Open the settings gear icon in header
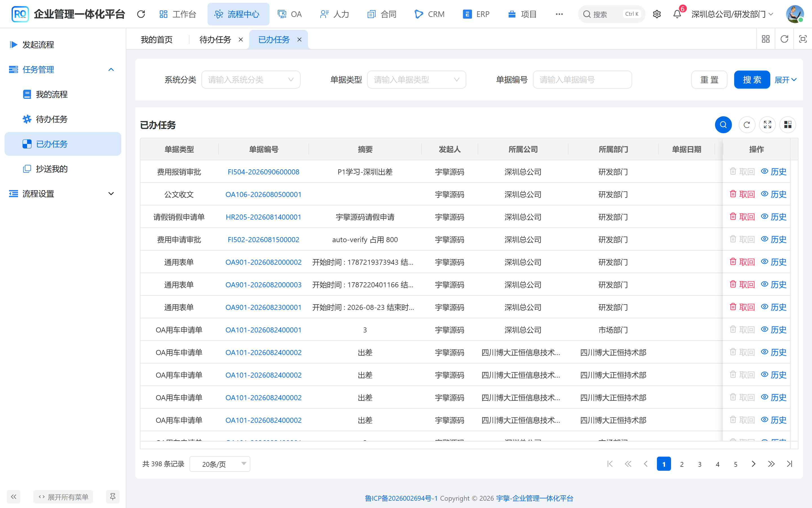 pos(657,14)
